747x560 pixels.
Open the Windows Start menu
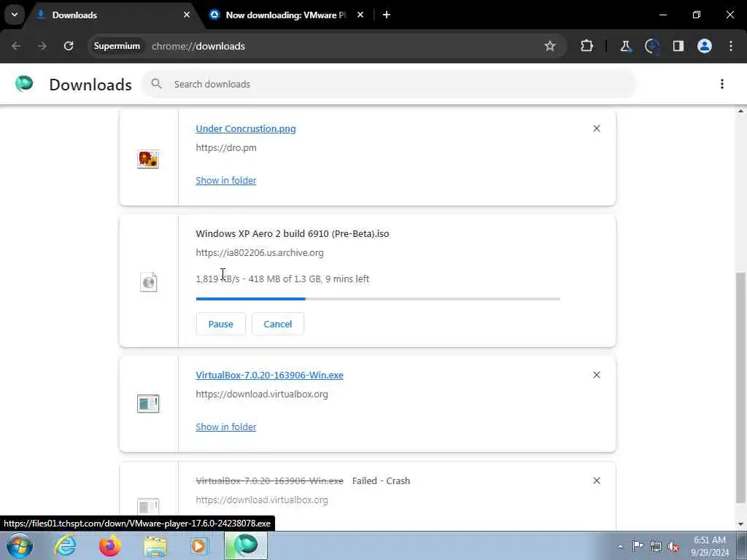(x=20, y=545)
